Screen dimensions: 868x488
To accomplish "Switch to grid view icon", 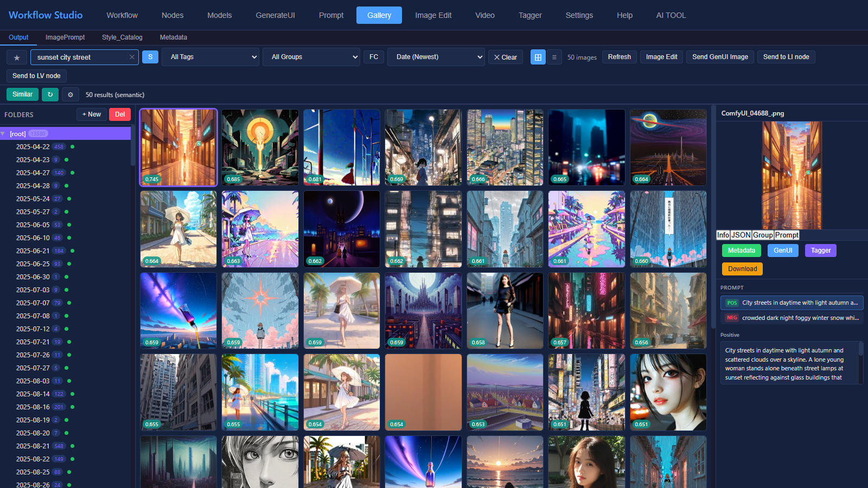I will click(x=538, y=57).
